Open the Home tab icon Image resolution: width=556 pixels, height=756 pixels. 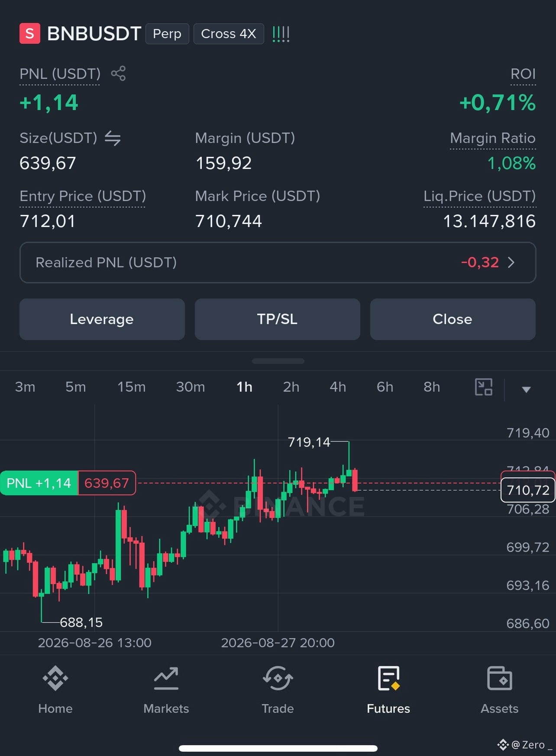(55, 678)
